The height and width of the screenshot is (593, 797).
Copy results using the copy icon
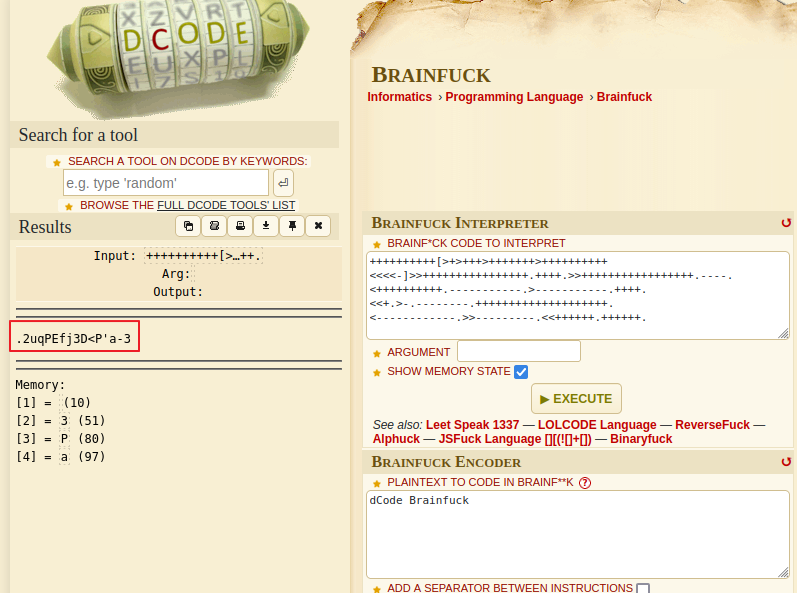click(188, 226)
